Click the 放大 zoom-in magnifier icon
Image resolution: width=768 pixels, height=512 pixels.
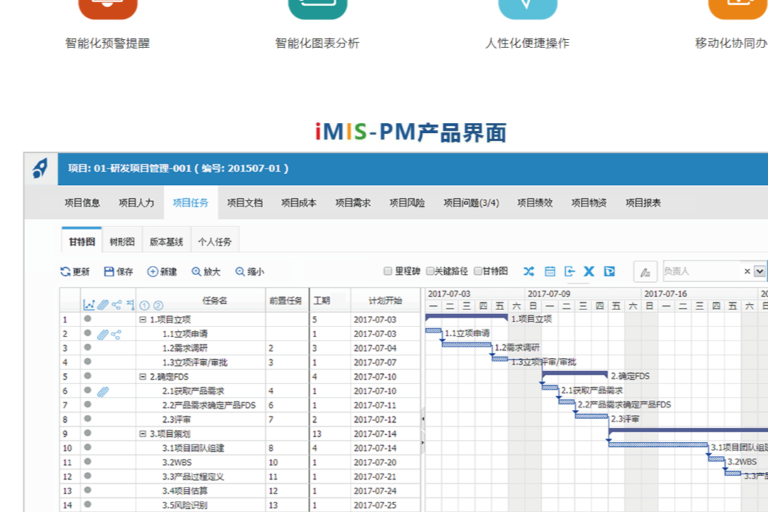click(196, 271)
